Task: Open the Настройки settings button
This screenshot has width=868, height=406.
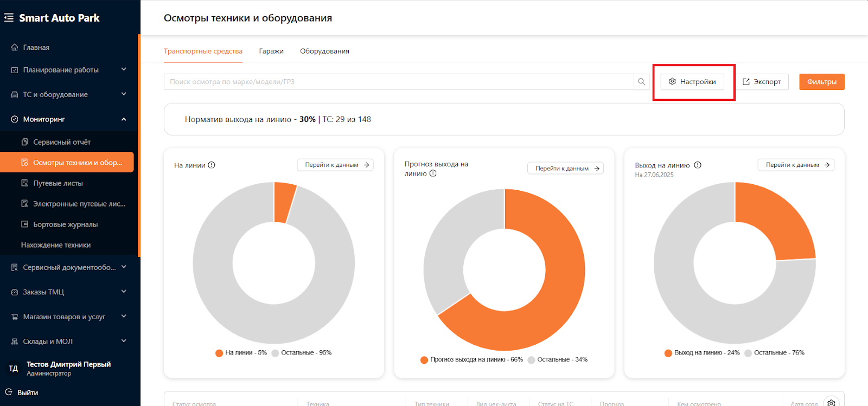Action: pyautogui.click(x=692, y=82)
